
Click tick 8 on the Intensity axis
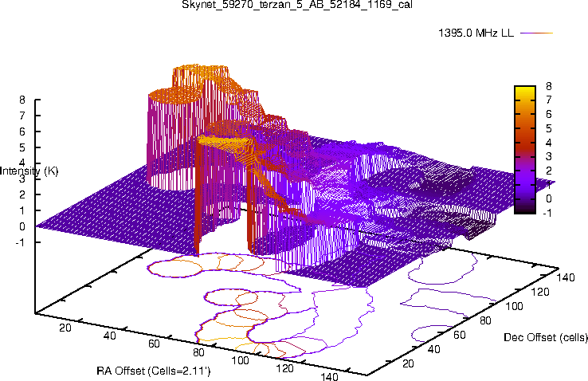pos(22,100)
